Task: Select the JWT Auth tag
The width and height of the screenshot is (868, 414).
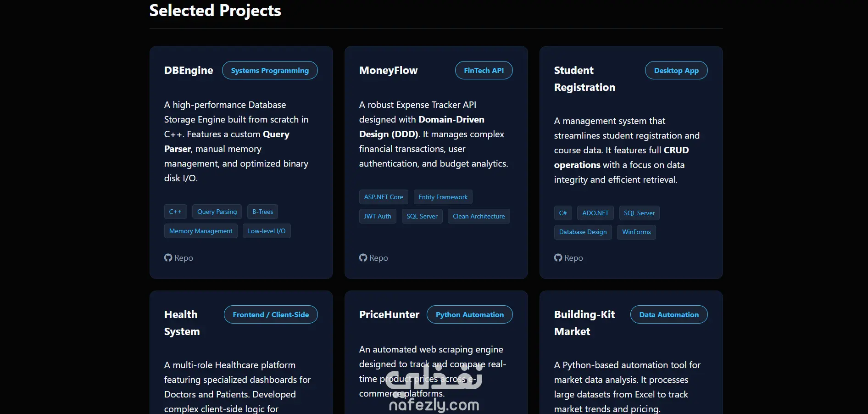Action: pos(378,216)
